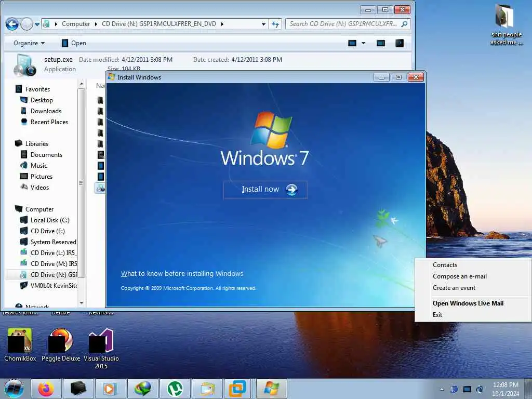
Task: Expand arrow after CD Drive (N:) breadcrumb
Action: coord(222,24)
